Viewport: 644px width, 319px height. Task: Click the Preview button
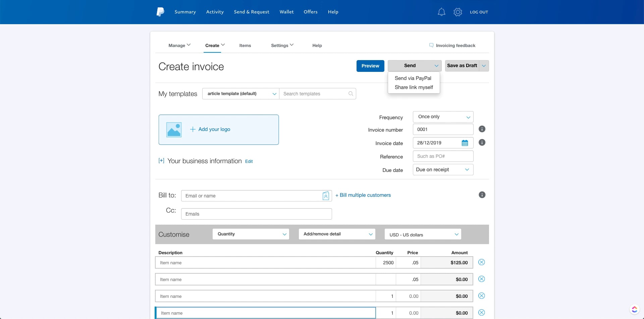pyautogui.click(x=370, y=66)
